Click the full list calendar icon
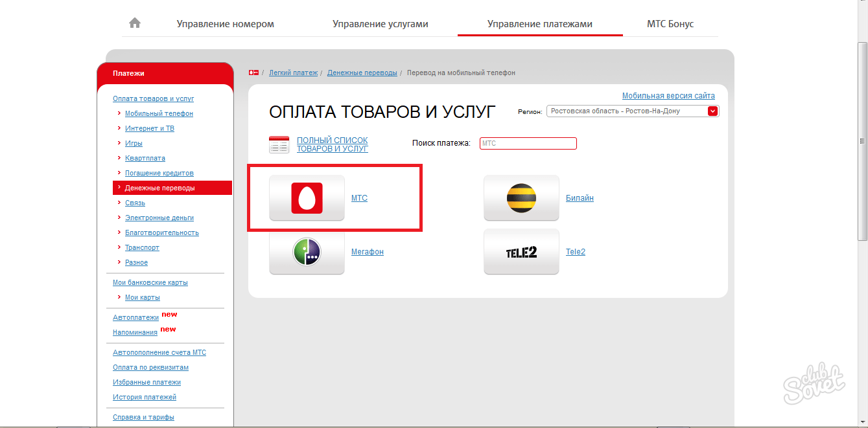 pyautogui.click(x=279, y=144)
